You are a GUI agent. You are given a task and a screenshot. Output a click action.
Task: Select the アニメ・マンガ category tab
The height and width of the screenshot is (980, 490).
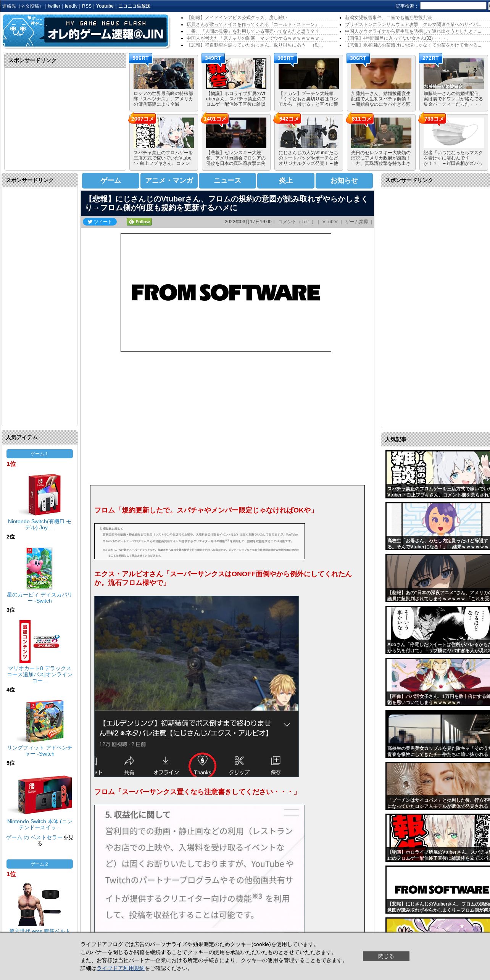[169, 181]
